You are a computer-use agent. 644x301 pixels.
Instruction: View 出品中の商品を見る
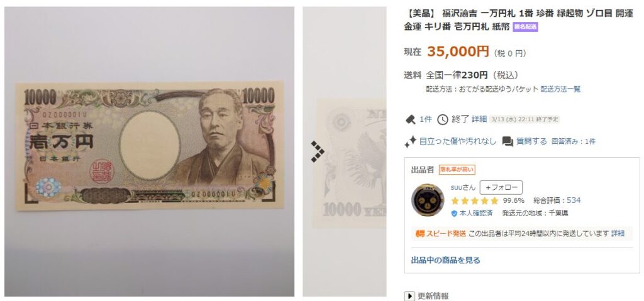(446, 260)
